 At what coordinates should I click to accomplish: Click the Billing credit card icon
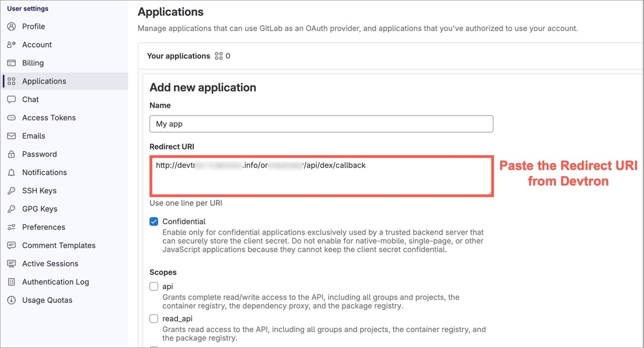click(11, 63)
